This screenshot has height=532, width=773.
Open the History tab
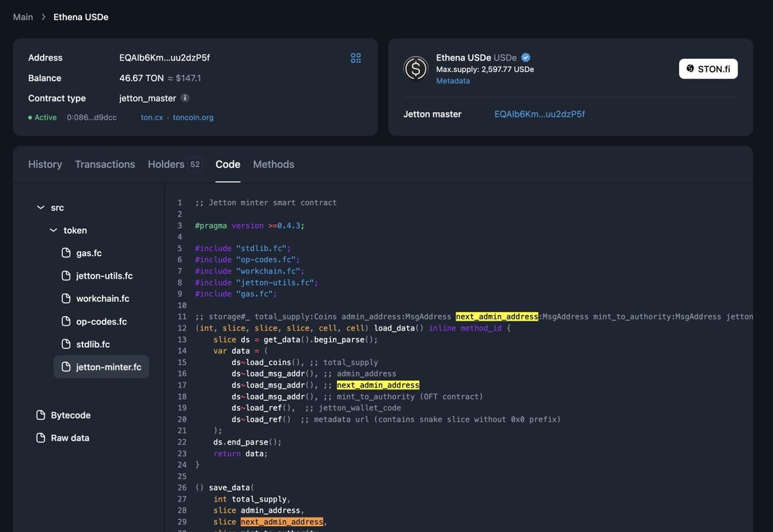tap(45, 164)
